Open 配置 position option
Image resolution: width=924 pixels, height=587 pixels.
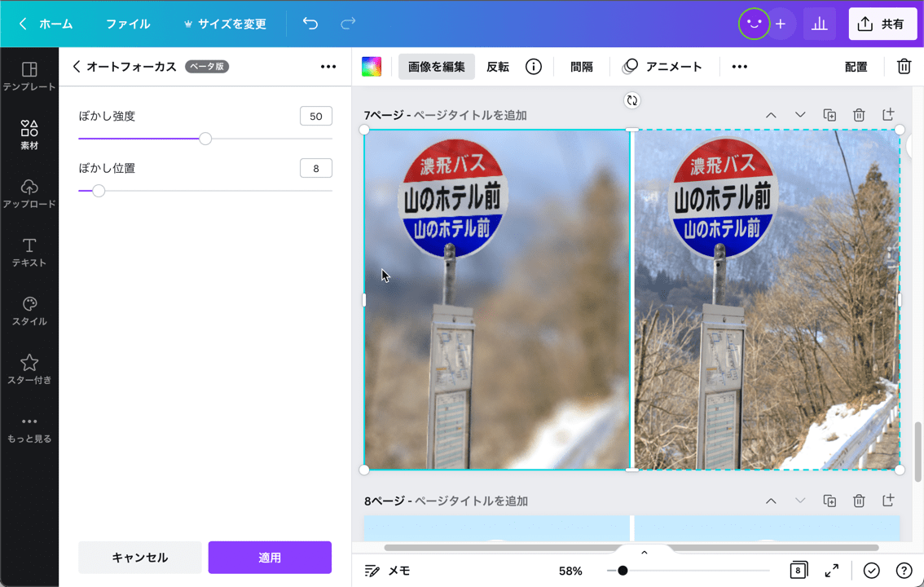pos(856,67)
